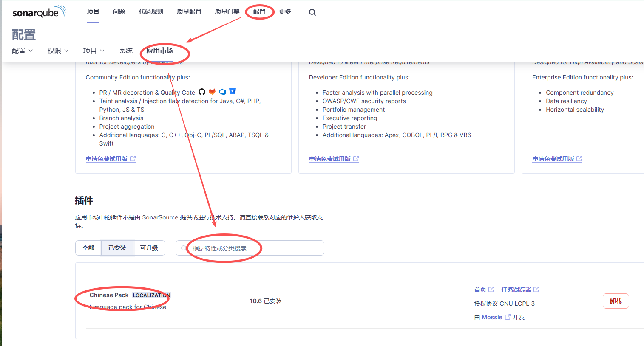This screenshot has height=346, width=644.
Task: Click 申请免费试用版 under Data Center Edition
Action: click(x=557, y=159)
